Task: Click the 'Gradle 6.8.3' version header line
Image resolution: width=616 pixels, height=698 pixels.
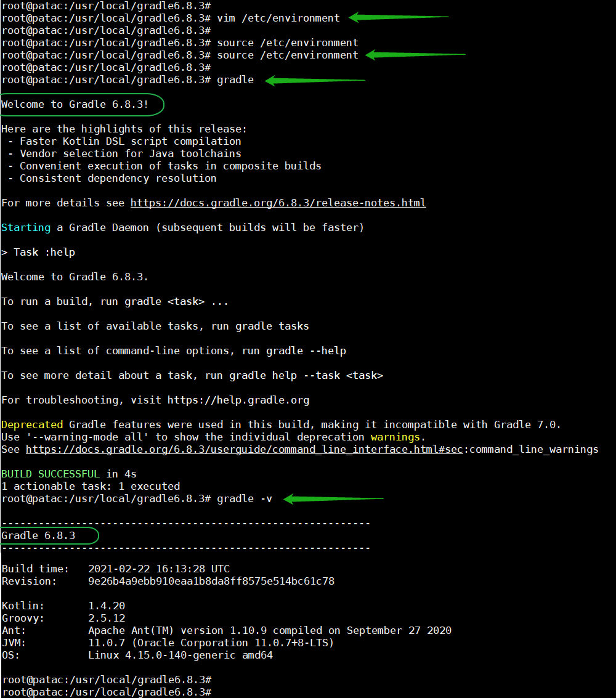Action: (x=38, y=535)
